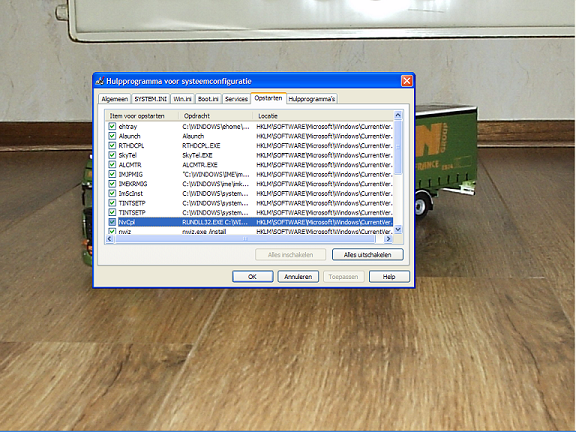Uncheck the ehtray startup item
Screen dimensions: 576x432
[x=112, y=126]
